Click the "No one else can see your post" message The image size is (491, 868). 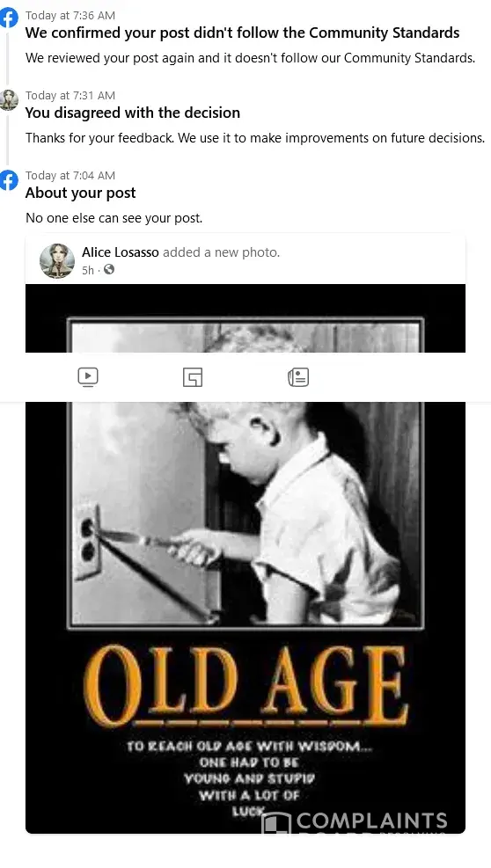pos(114,218)
